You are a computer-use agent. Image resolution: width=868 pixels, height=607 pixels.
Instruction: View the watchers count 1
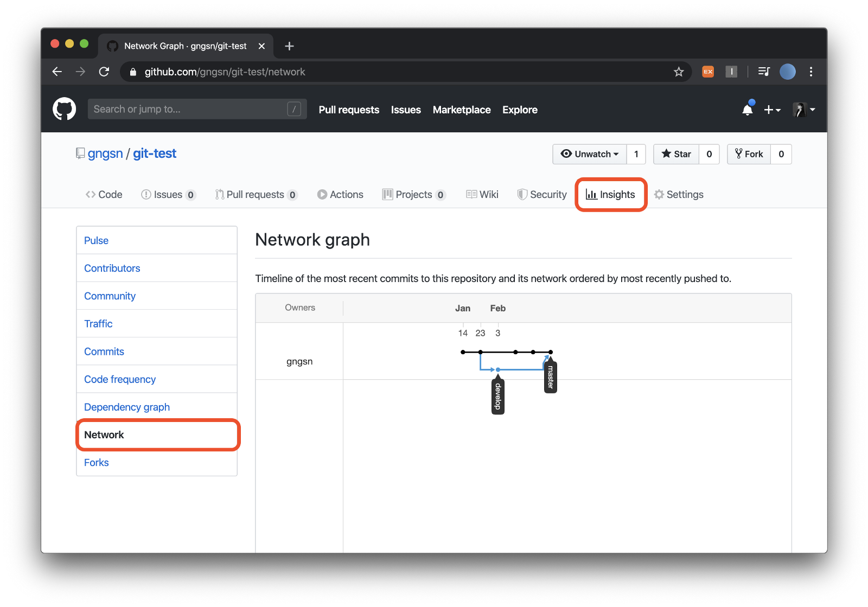click(x=636, y=154)
